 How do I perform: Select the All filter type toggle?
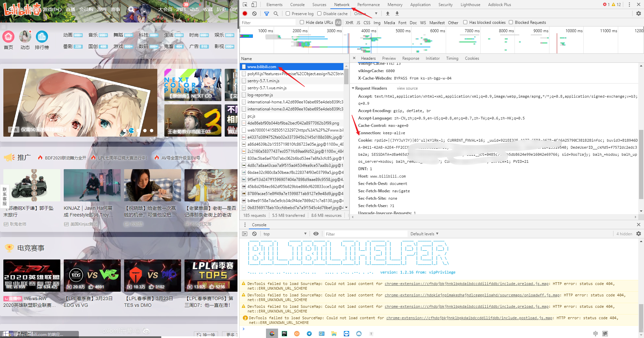coord(338,22)
